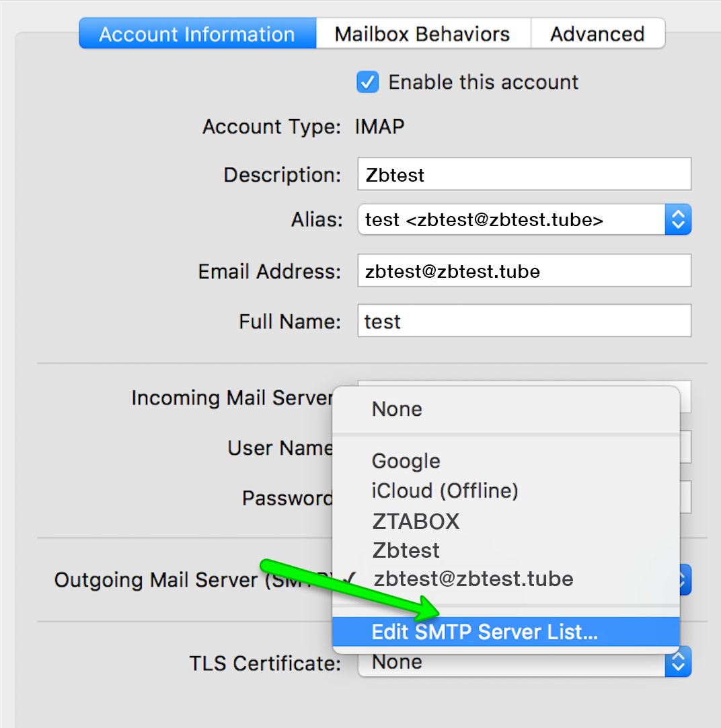Open the Alias dropdown arrows
The height and width of the screenshot is (728, 721).
click(x=678, y=220)
